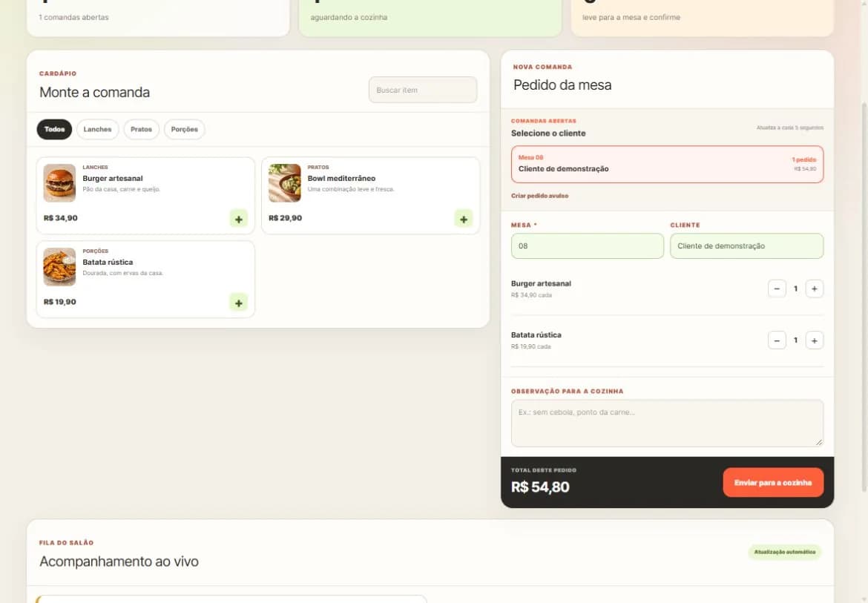Decrease Batata rústica quantity
Image resolution: width=868 pixels, height=603 pixels.
pos(777,340)
